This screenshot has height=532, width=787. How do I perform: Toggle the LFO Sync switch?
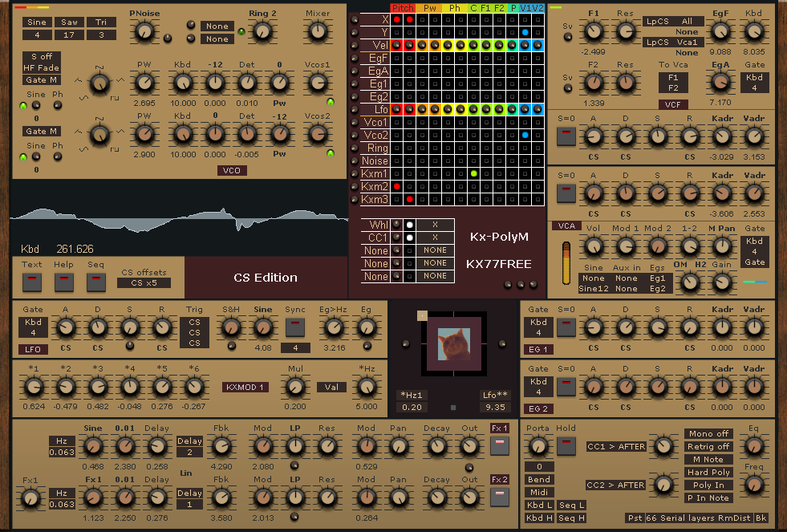[x=295, y=327]
